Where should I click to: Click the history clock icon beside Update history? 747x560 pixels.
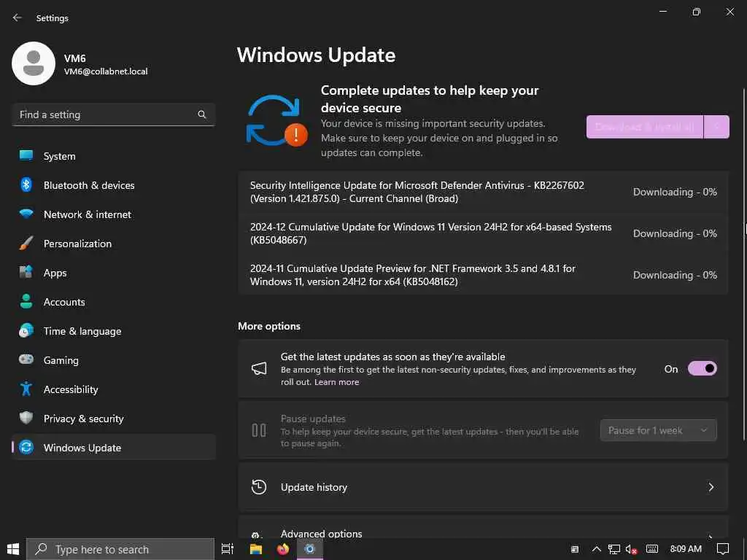point(259,486)
